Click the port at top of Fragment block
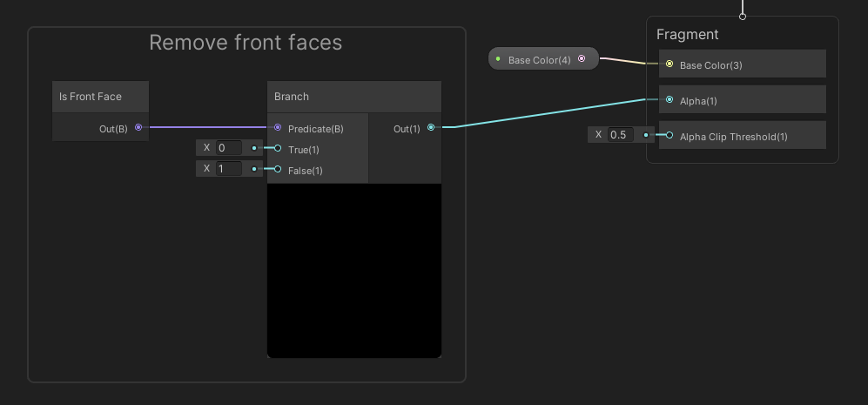Viewport: 868px width, 405px height. click(743, 17)
